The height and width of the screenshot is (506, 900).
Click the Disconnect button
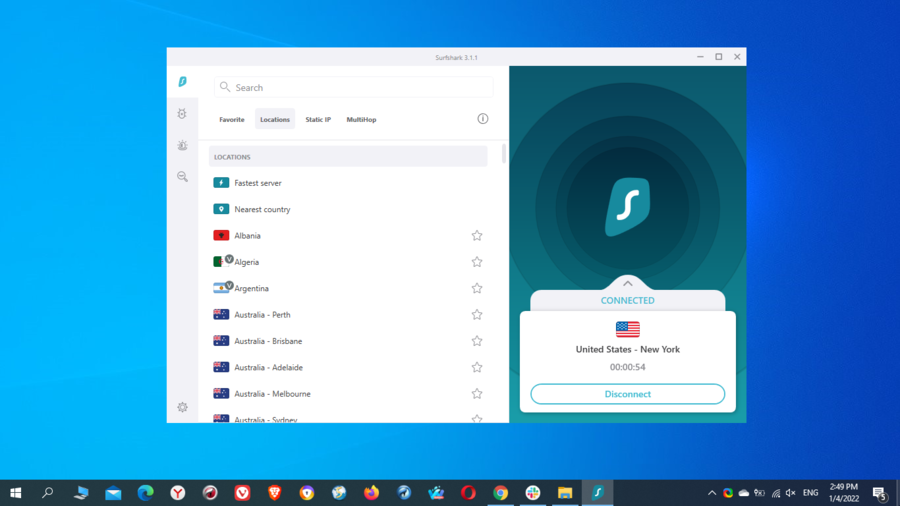(x=627, y=394)
